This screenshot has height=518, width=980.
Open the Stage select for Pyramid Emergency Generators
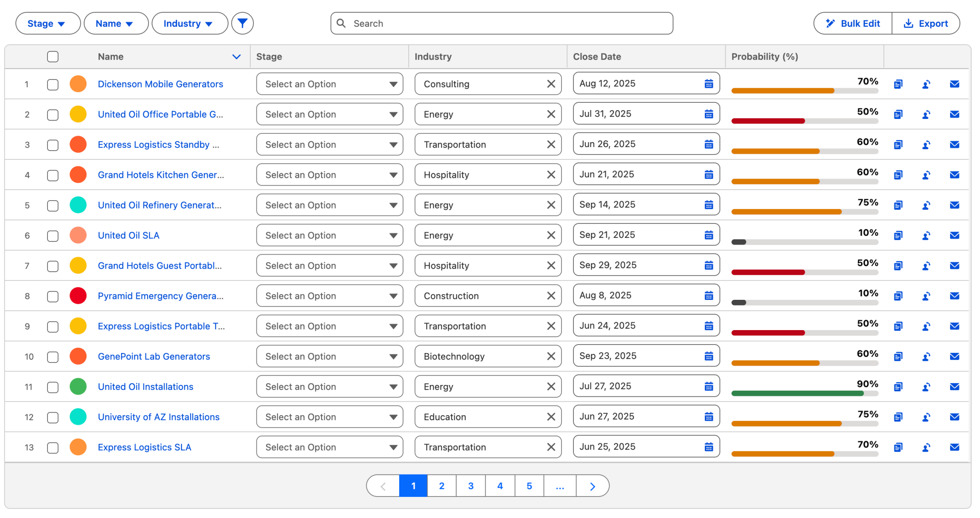click(329, 296)
